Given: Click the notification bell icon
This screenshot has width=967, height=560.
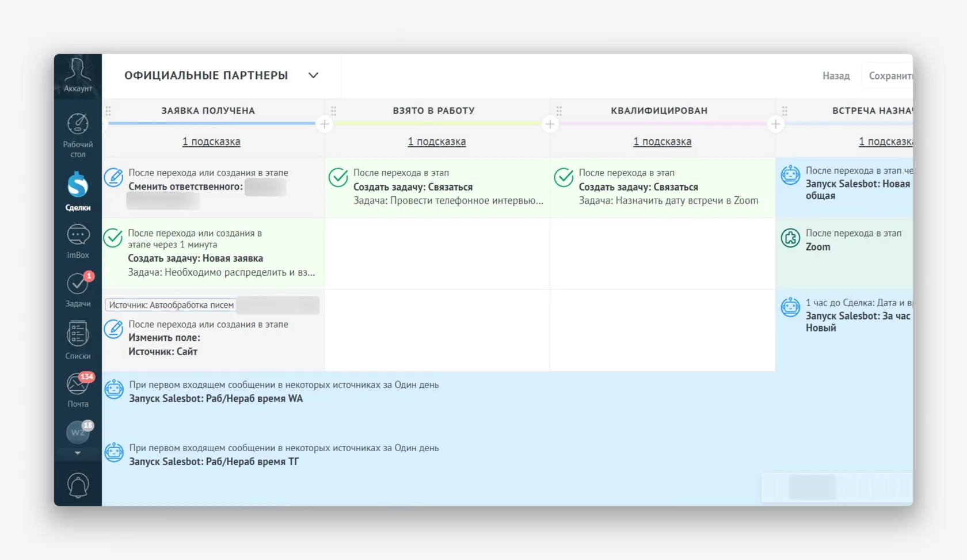Looking at the screenshot, I should tap(78, 485).
